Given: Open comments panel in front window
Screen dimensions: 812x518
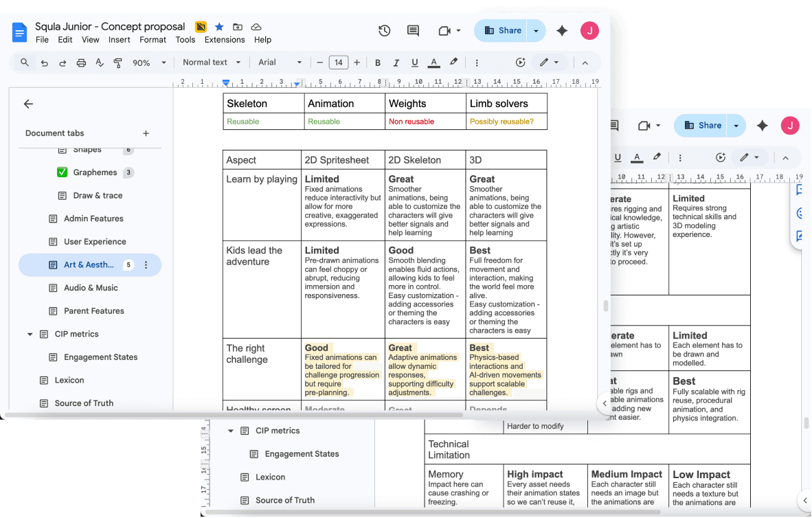Looking at the screenshot, I should 413,30.
